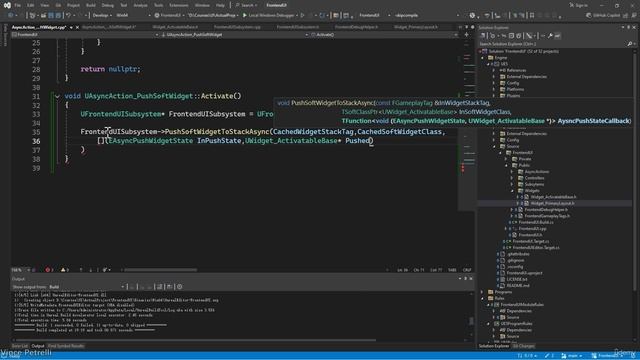Open the Build menu
Image resolution: width=640 pixels, height=360 pixels.
click(91, 5)
